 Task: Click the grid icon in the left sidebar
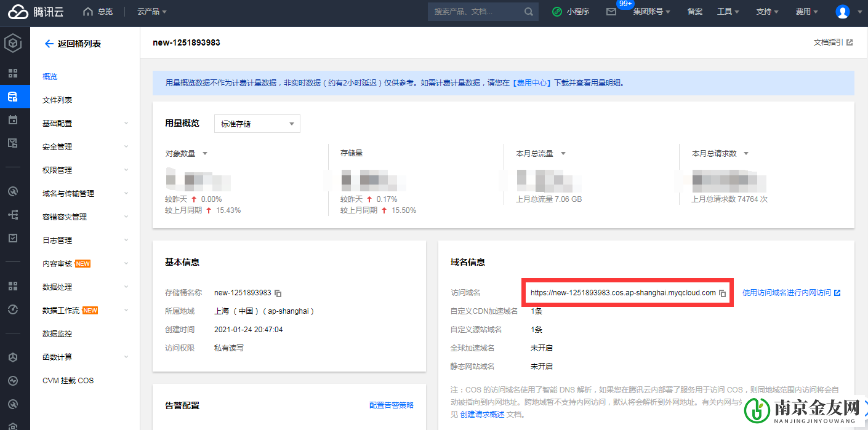pos(14,73)
